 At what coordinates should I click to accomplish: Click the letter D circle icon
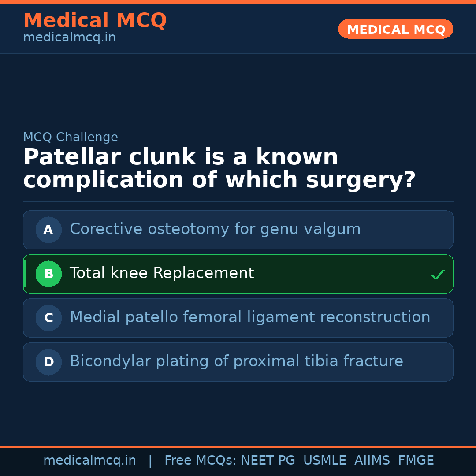tap(48, 362)
